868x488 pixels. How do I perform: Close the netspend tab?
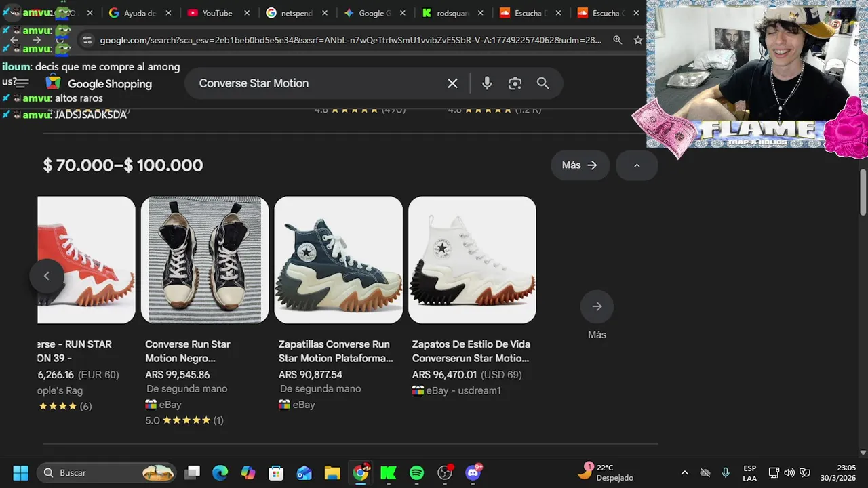coord(325,13)
